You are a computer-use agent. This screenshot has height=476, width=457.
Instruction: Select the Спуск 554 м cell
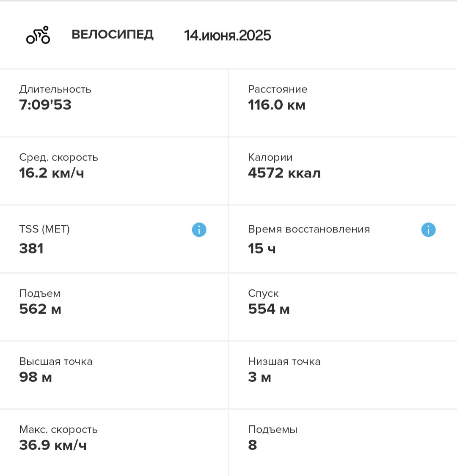click(343, 307)
